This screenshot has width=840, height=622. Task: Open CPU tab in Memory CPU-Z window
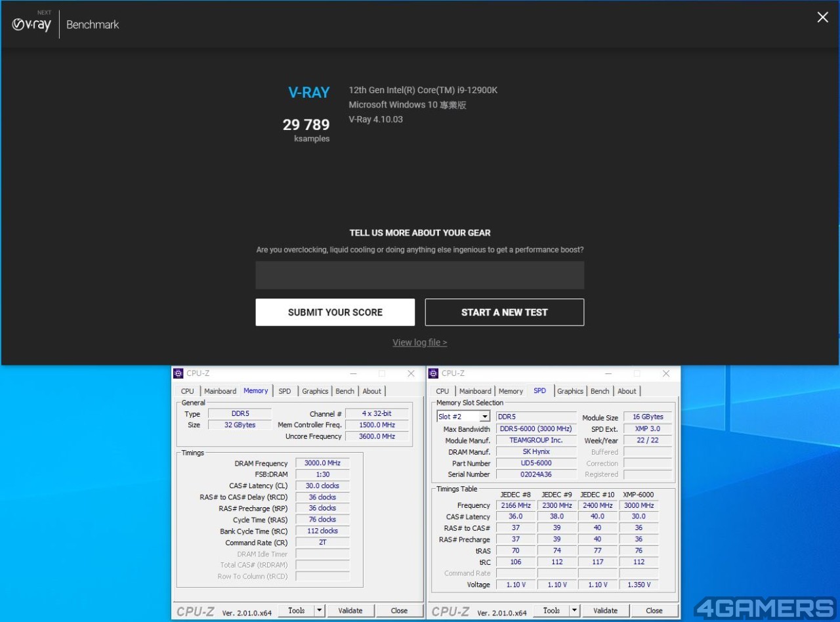pos(188,391)
